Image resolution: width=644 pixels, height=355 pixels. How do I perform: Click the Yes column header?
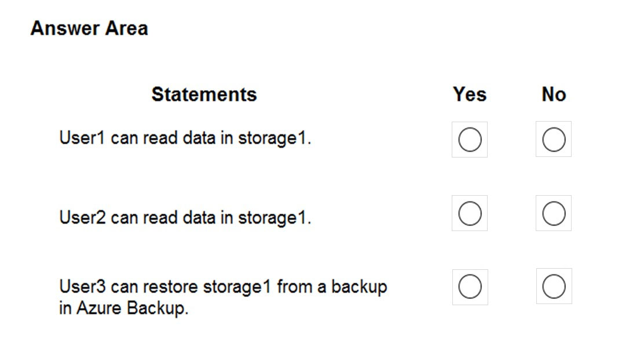(x=470, y=94)
